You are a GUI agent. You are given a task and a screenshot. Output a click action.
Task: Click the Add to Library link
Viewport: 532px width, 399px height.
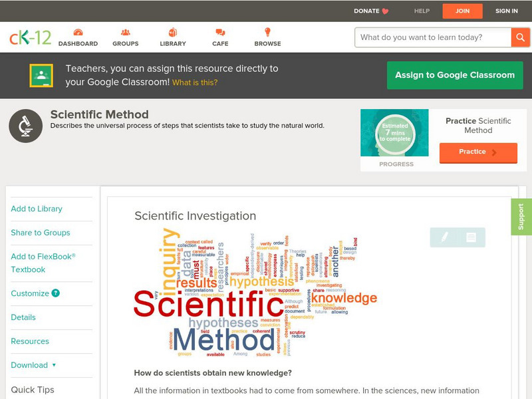(x=37, y=208)
